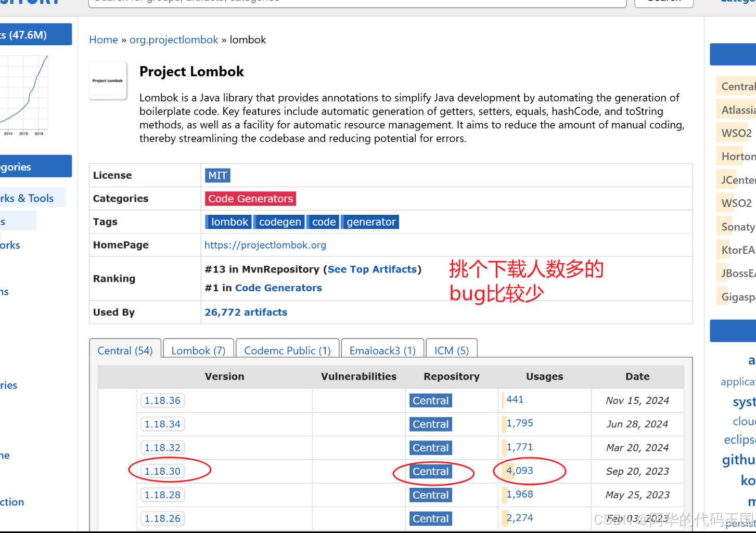Open the https://projectlombok.org homepage link
The width and height of the screenshot is (756, 533).
tap(265, 245)
